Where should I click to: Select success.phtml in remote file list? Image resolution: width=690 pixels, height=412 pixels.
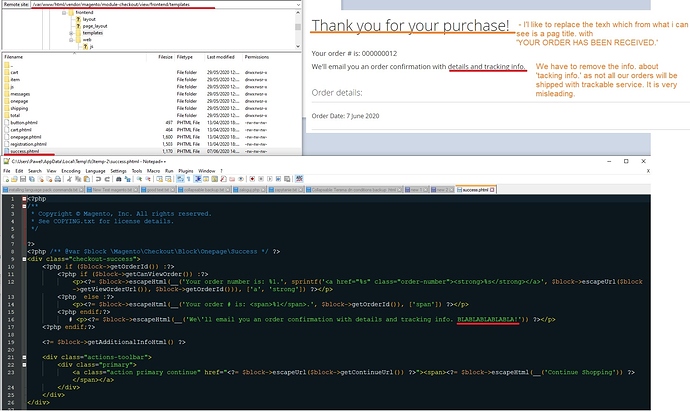(x=25, y=151)
